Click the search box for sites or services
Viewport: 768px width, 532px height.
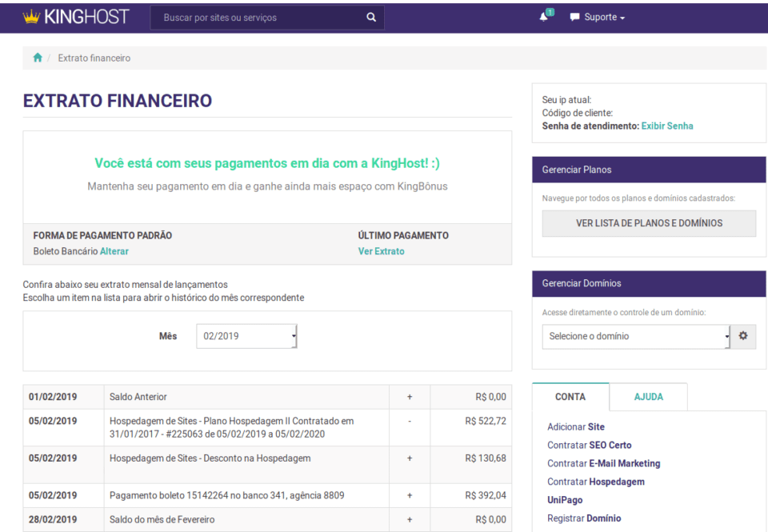tap(267, 17)
